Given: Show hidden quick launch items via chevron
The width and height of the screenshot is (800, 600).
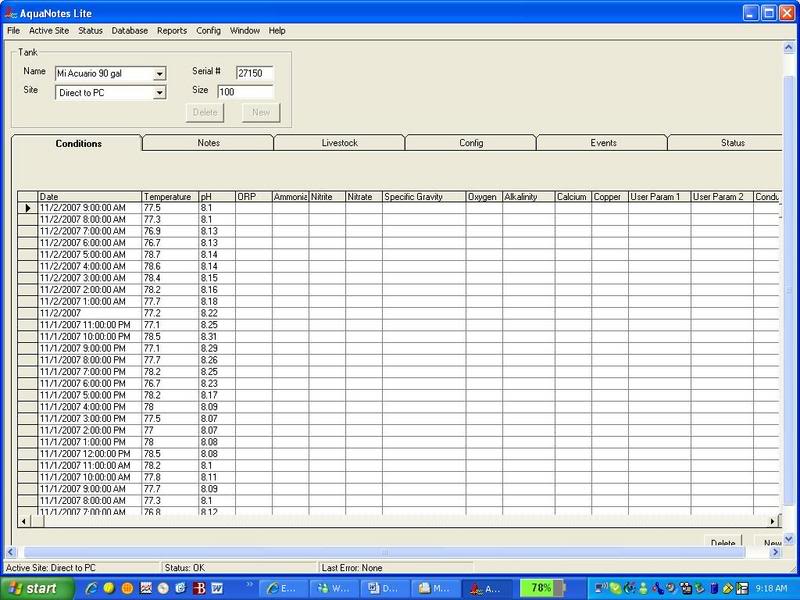Looking at the screenshot, I should click(249, 584).
